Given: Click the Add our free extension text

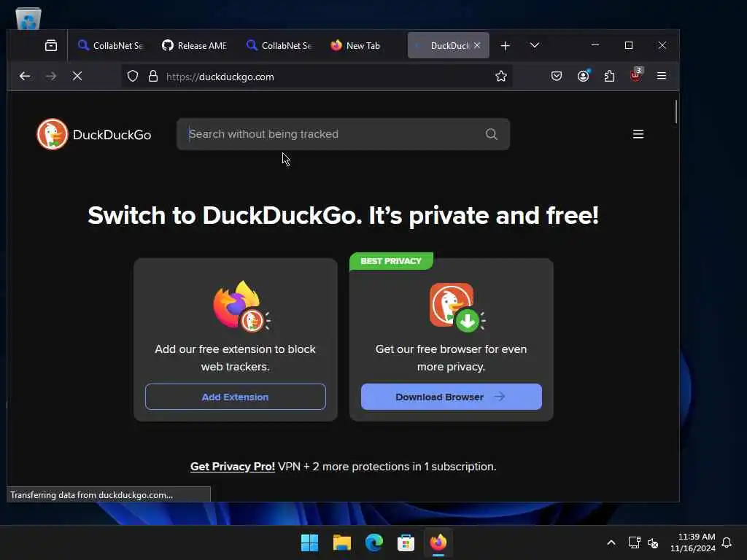Looking at the screenshot, I should 236,357.
